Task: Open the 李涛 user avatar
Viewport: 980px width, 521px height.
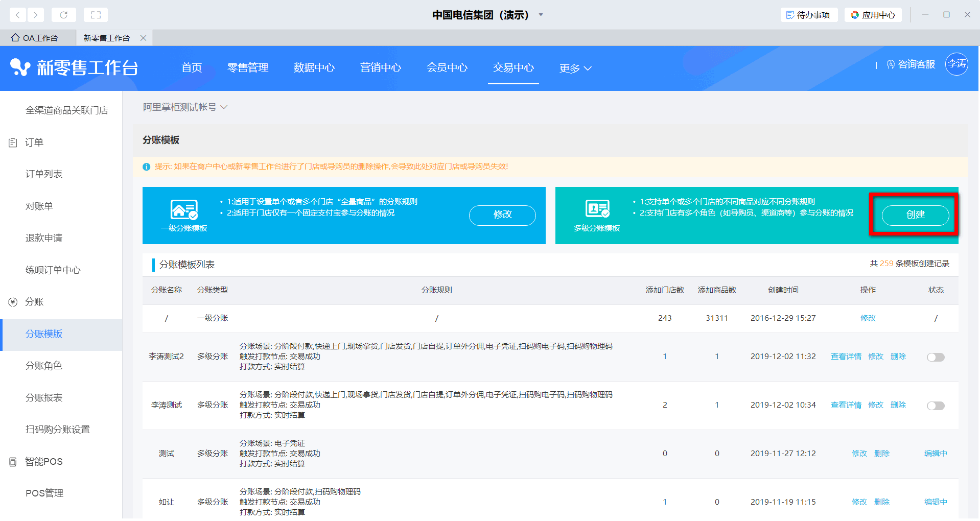Action: point(957,64)
